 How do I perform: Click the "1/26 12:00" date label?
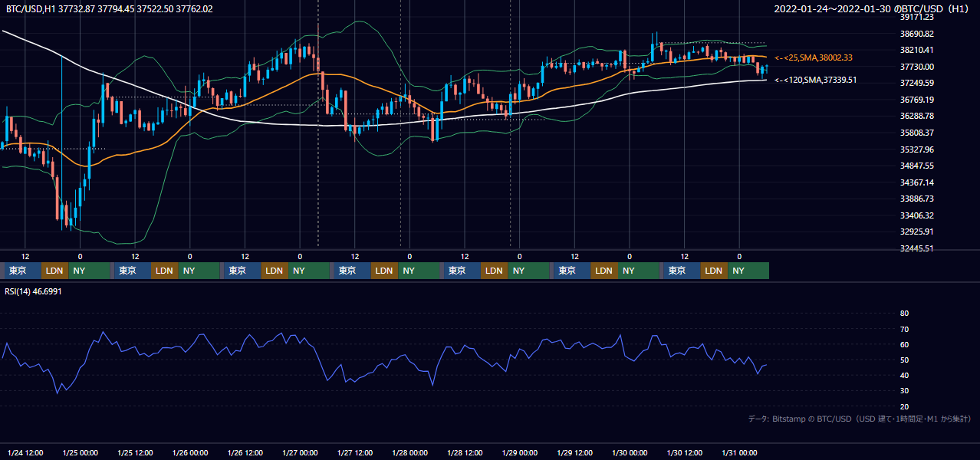245,452
